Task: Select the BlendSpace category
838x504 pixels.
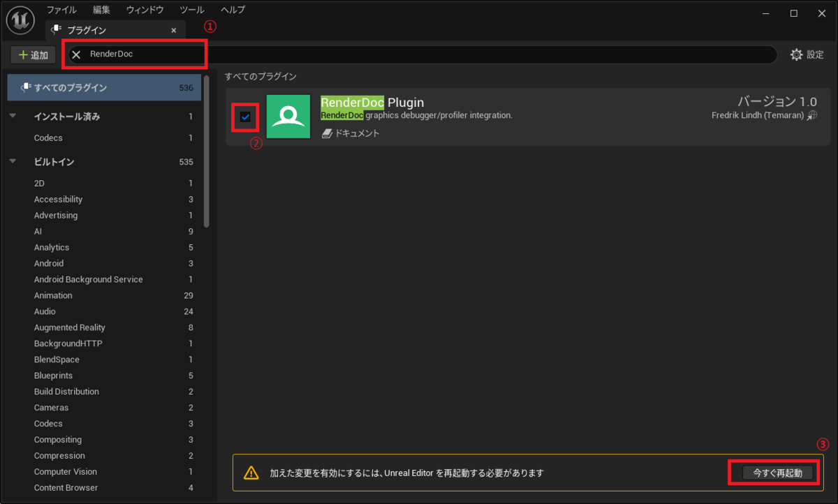Action: [104, 360]
